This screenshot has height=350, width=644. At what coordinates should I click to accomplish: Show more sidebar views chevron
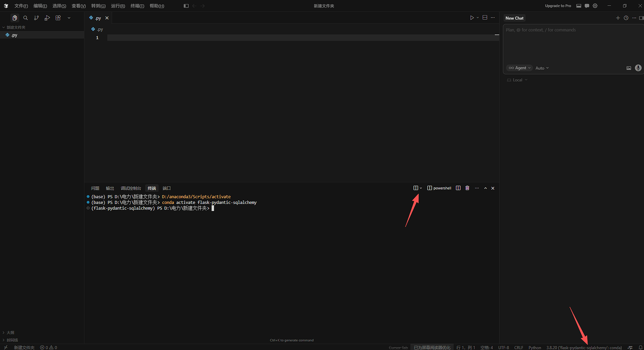point(69,18)
